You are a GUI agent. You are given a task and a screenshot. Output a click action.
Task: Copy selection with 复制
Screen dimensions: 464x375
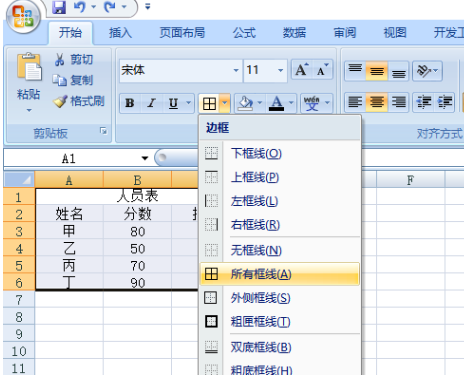tap(72, 80)
